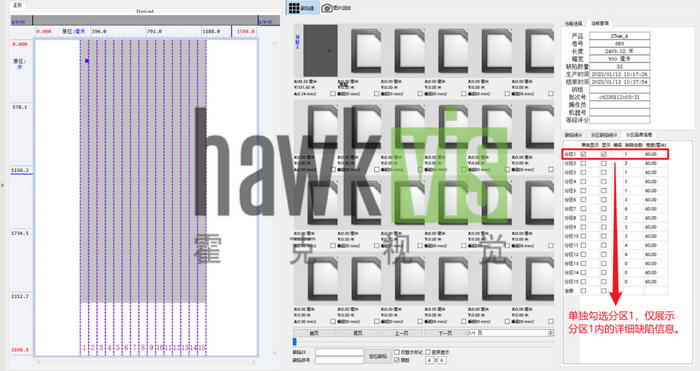Screen dimensions: 700x371
Task: Switch to the 当前选择 tab
Action: 574,23
